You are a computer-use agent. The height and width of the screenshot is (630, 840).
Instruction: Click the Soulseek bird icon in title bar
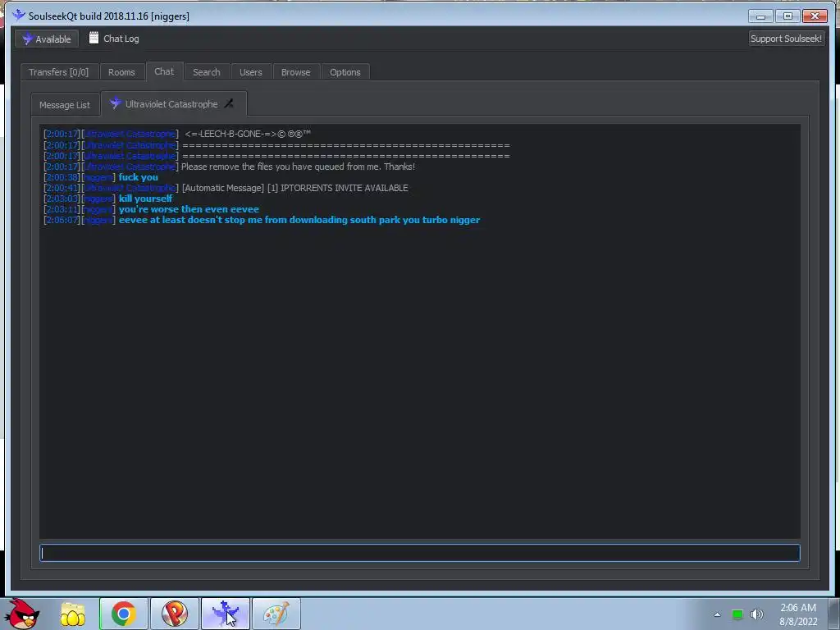point(19,15)
